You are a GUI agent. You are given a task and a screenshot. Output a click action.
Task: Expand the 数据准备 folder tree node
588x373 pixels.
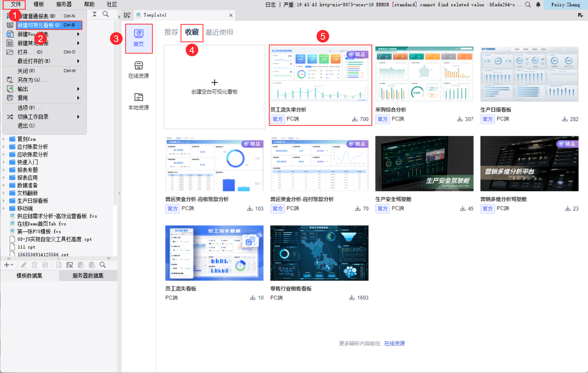(x=4, y=186)
